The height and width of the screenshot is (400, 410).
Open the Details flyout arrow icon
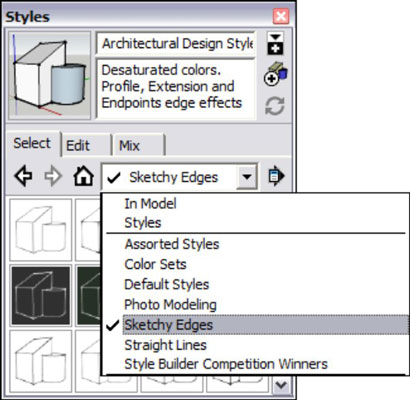(276, 176)
